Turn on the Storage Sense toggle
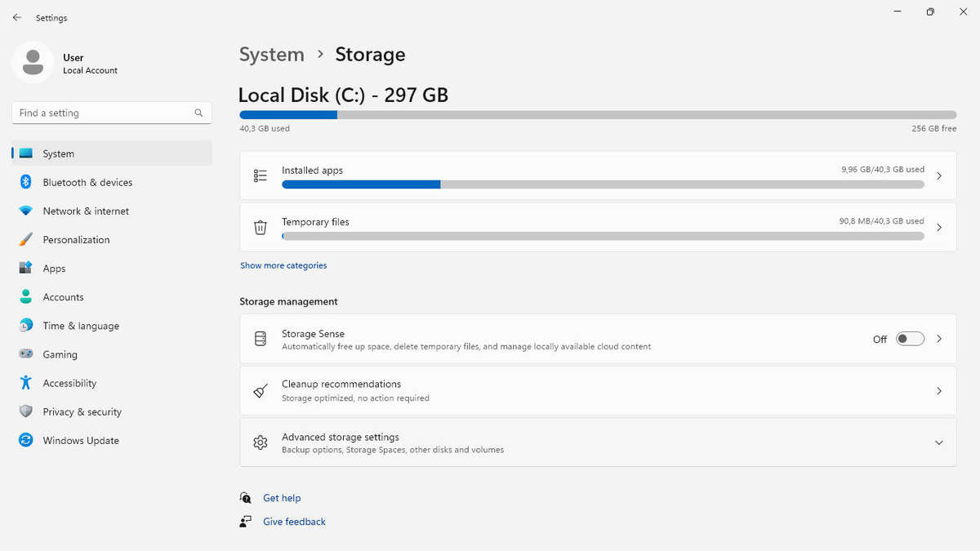Image resolution: width=980 pixels, height=551 pixels. coord(910,339)
